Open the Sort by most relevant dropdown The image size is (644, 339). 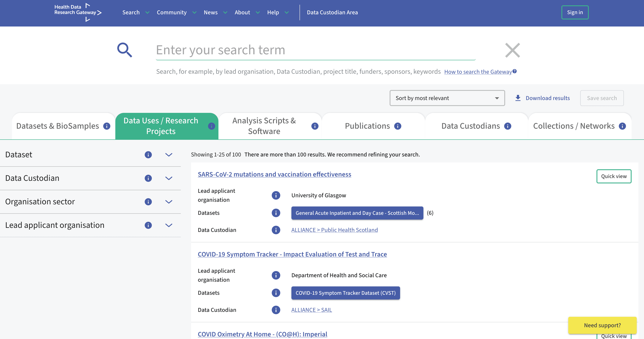447,98
